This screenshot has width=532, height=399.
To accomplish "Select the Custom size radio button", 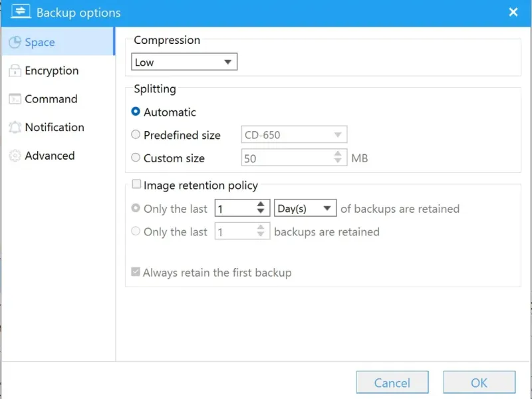I will [136, 158].
